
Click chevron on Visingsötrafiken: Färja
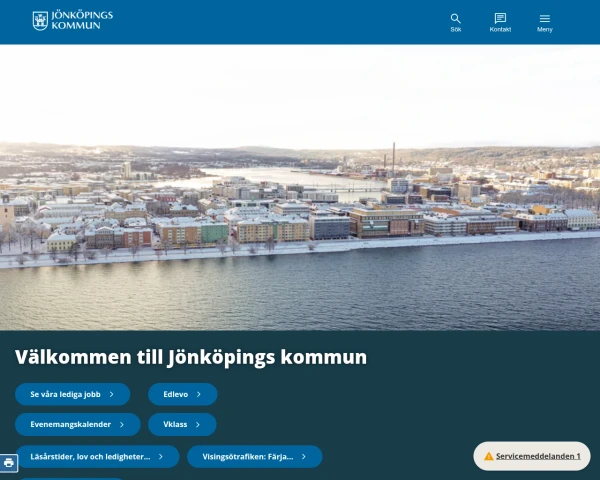pyautogui.click(x=304, y=457)
